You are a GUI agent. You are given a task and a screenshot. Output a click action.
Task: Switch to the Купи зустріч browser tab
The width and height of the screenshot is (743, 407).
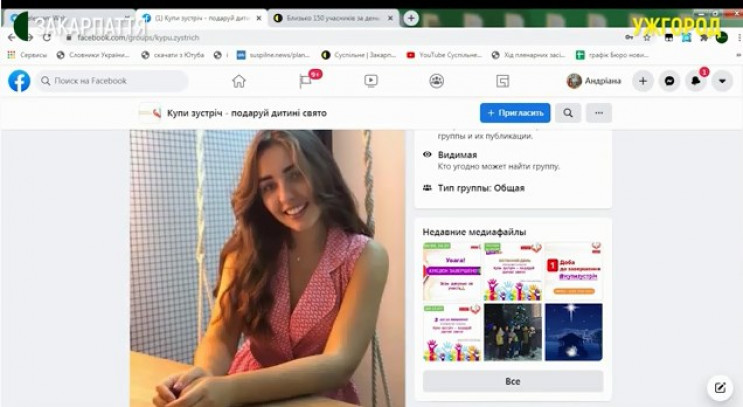(202, 18)
